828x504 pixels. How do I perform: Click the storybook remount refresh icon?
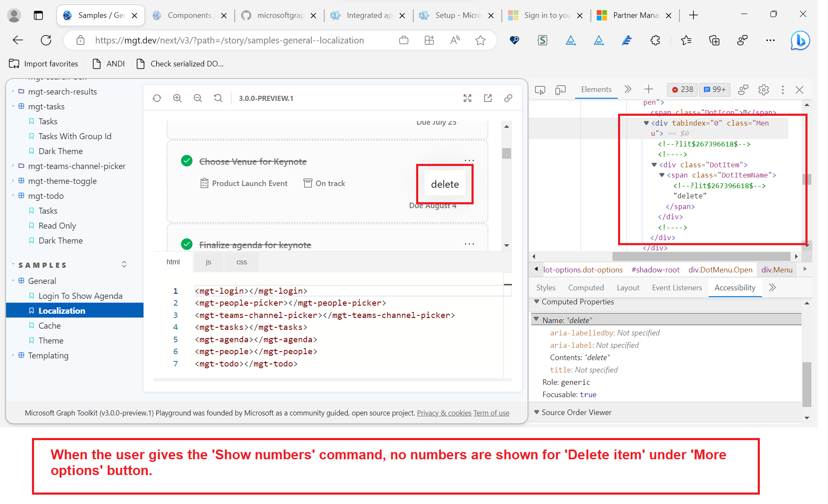[157, 98]
